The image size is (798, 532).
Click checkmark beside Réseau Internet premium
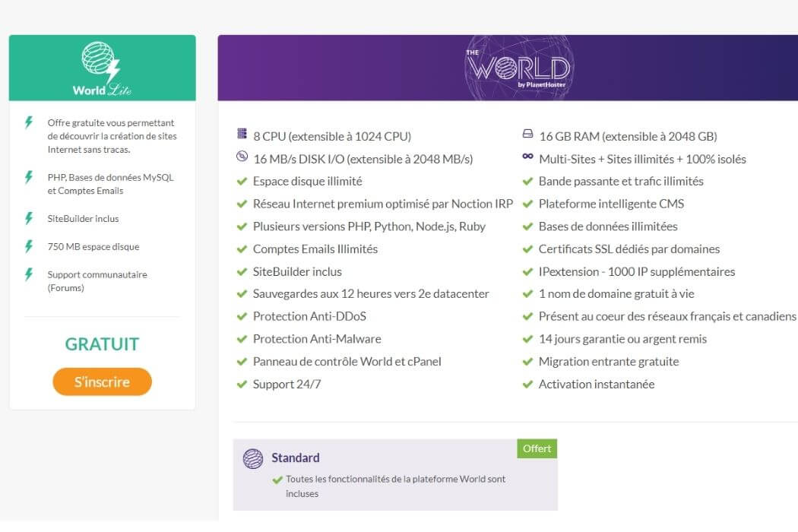pos(242,204)
